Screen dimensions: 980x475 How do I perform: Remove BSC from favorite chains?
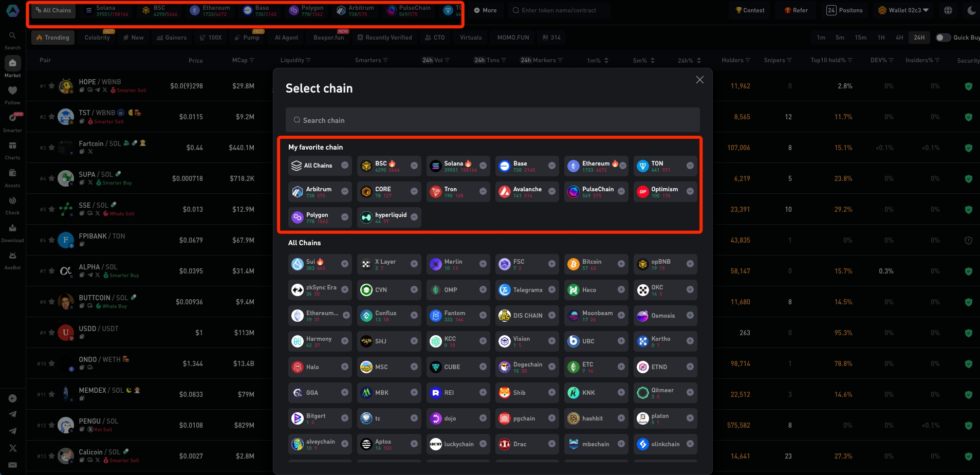(x=414, y=166)
